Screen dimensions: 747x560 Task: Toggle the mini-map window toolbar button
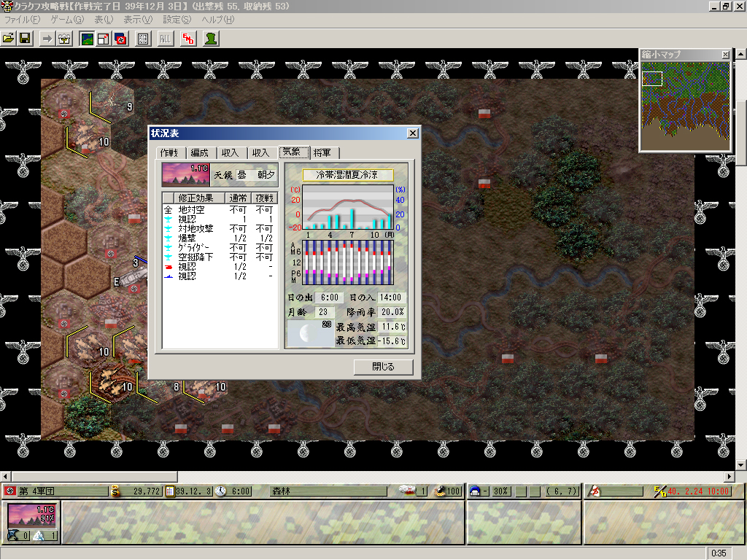(104, 38)
